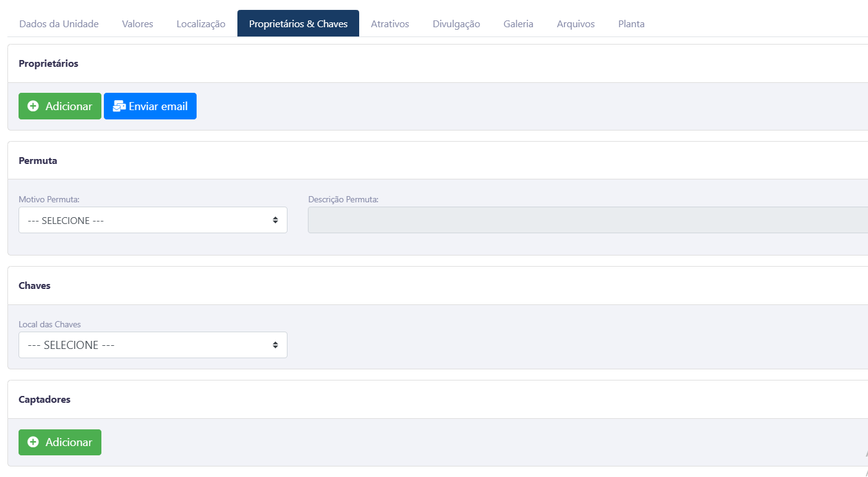Add a new owner under Proprietários
Viewport: 868px width, 477px height.
(x=60, y=106)
